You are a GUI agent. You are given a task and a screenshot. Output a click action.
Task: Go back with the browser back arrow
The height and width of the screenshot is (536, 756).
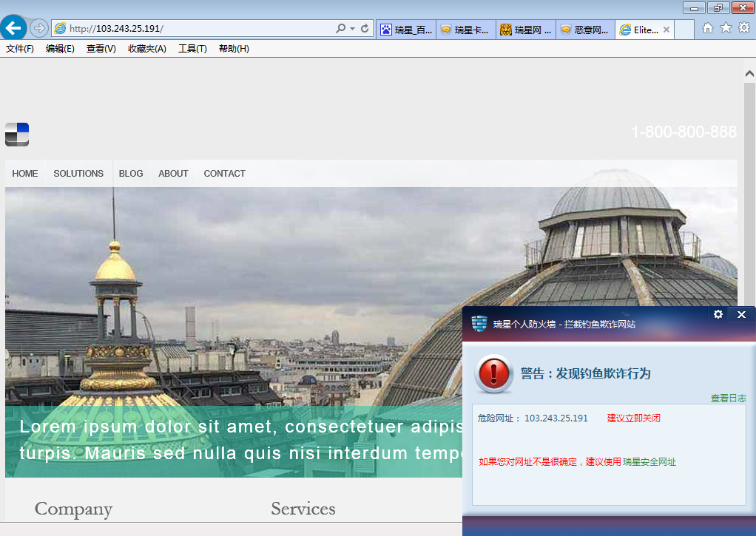click(13, 27)
